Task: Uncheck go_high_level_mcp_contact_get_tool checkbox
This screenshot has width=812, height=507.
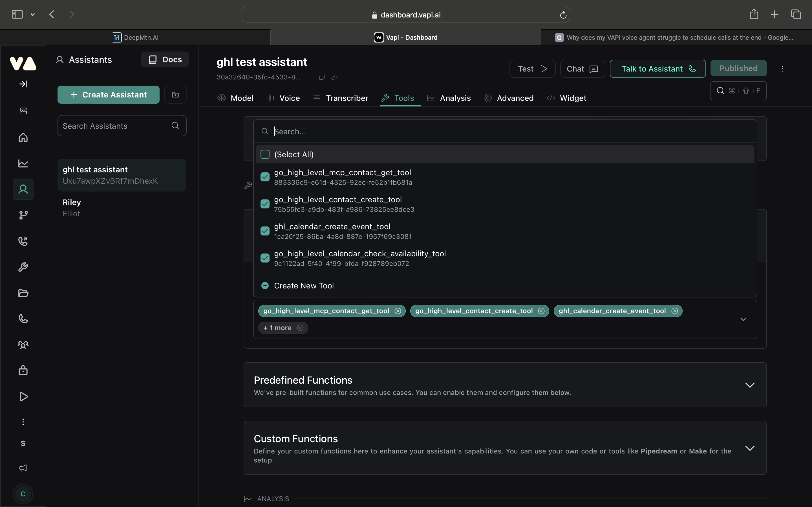Action: 265,177
